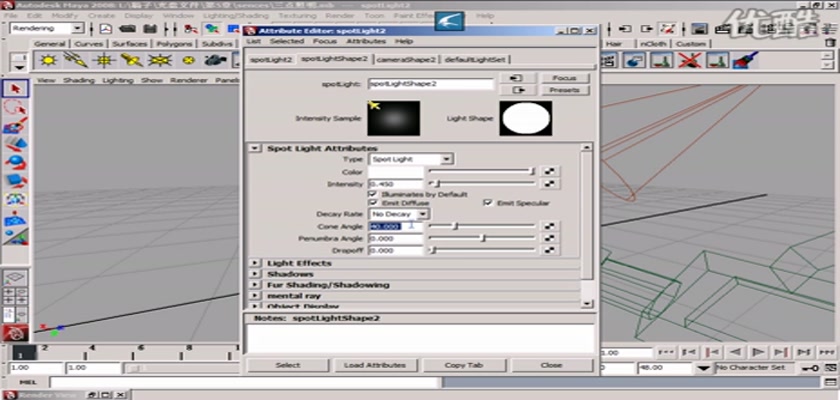Select the arrow Select tool

pos(16,88)
